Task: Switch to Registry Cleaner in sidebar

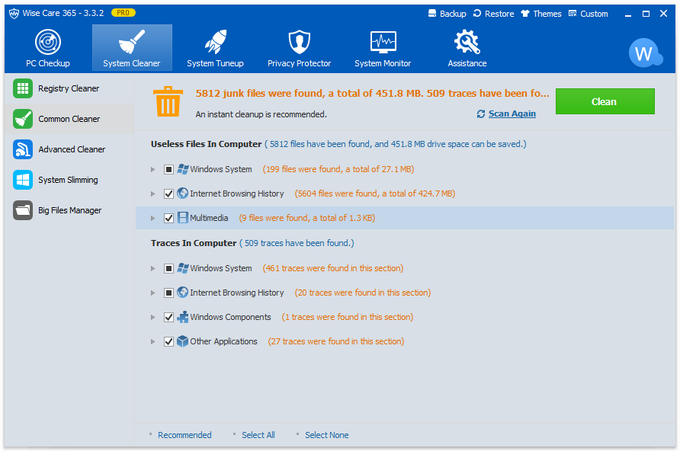Action: click(x=69, y=88)
